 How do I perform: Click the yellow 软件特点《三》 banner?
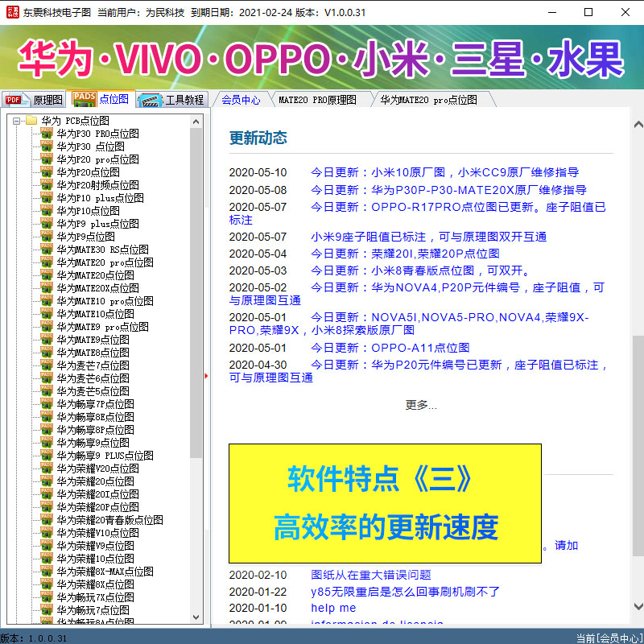(x=385, y=503)
